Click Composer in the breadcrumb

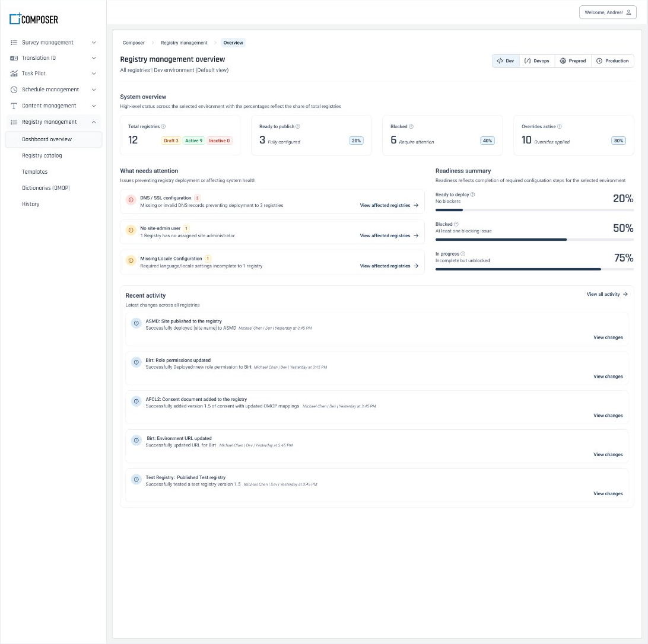[134, 43]
